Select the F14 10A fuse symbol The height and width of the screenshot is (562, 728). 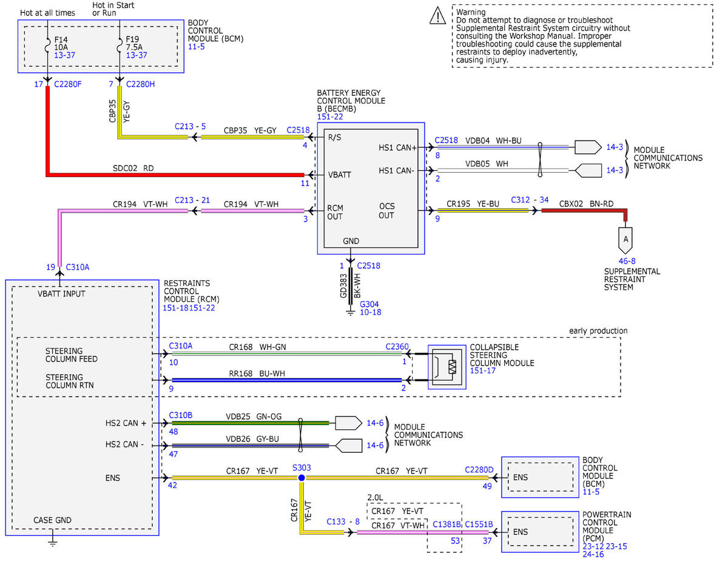click(47, 45)
